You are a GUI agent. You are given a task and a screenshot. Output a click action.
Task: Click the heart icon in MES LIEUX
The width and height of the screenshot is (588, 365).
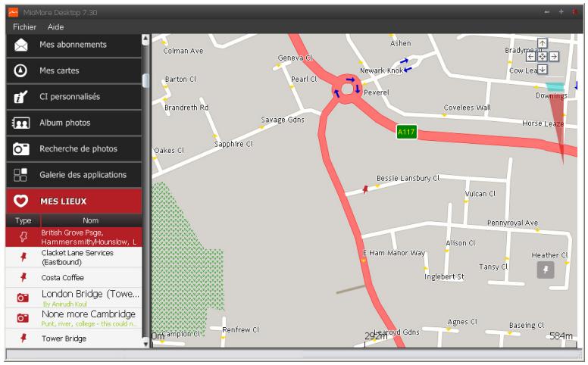(21, 201)
